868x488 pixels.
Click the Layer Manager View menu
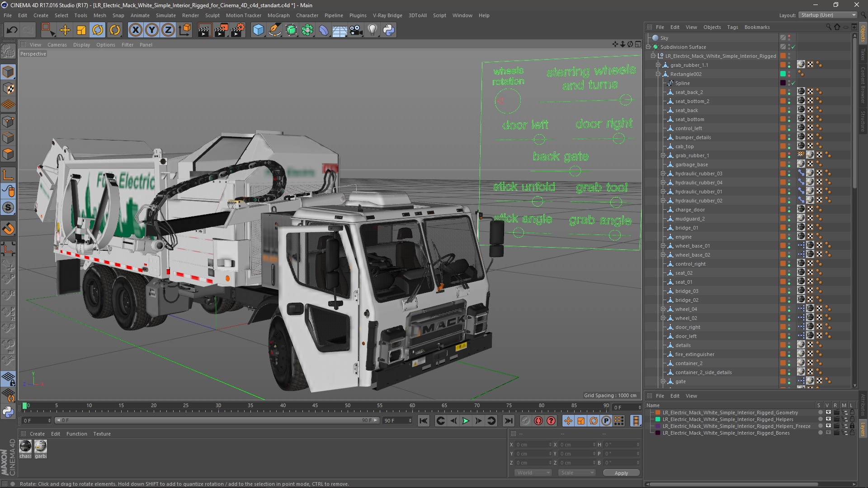(x=691, y=396)
